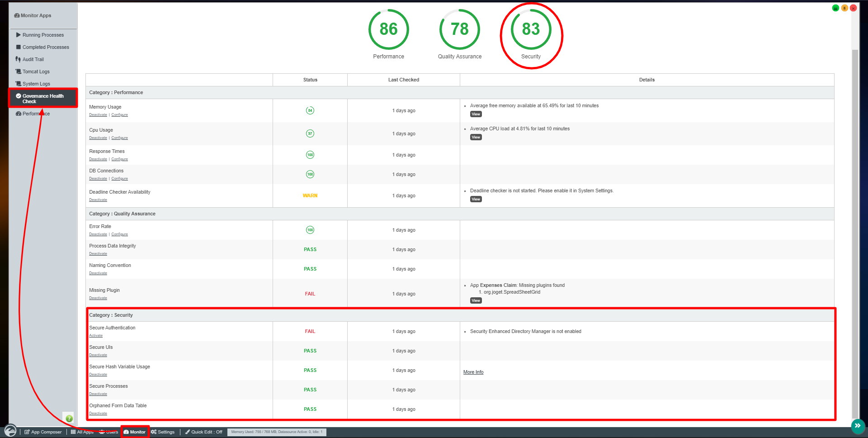The image size is (868, 438).
Task: Expand the teal double-arrow panel button
Action: point(858,426)
